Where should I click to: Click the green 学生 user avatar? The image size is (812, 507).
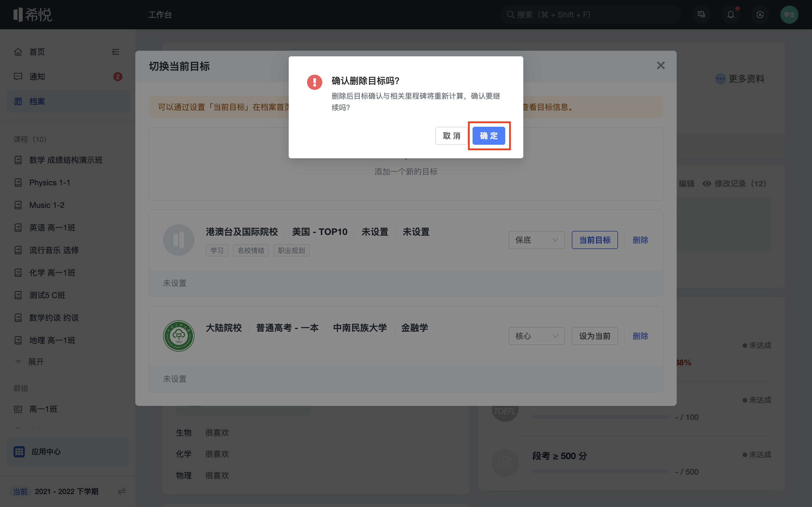point(789,15)
